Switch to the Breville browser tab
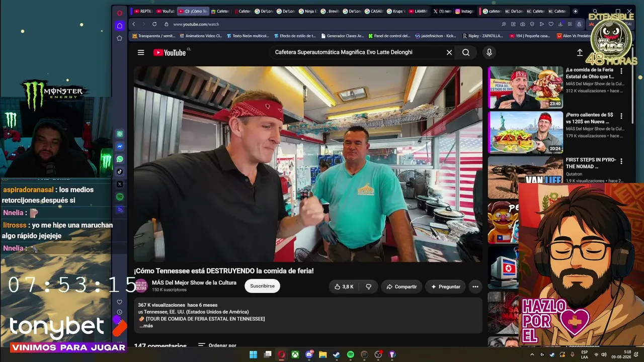The image size is (644, 362). click(331, 11)
